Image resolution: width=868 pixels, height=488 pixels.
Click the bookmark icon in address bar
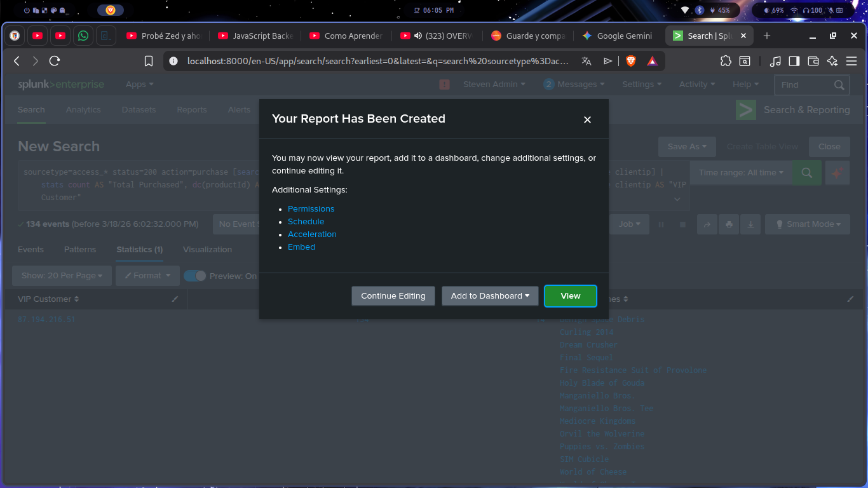(x=149, y=61)
